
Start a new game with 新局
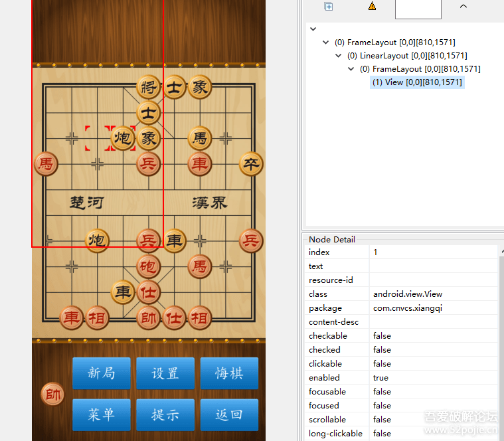(102, 373)
